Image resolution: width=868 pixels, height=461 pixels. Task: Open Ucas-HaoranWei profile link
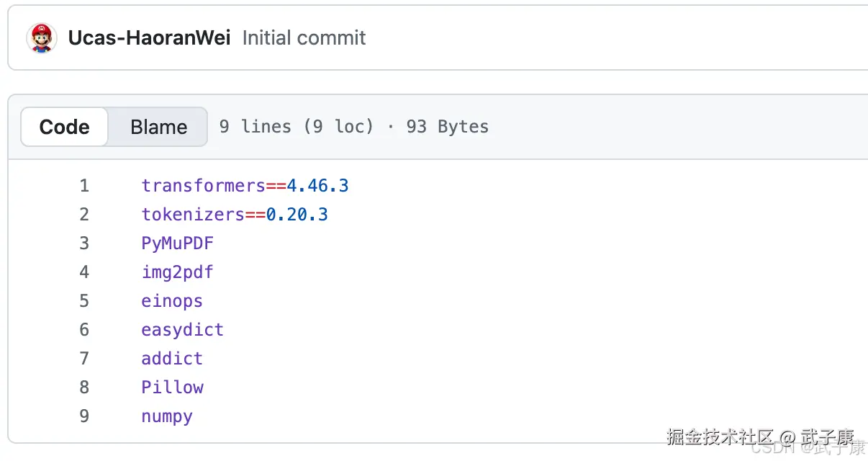pyautogui.click(x=149, y=38)
